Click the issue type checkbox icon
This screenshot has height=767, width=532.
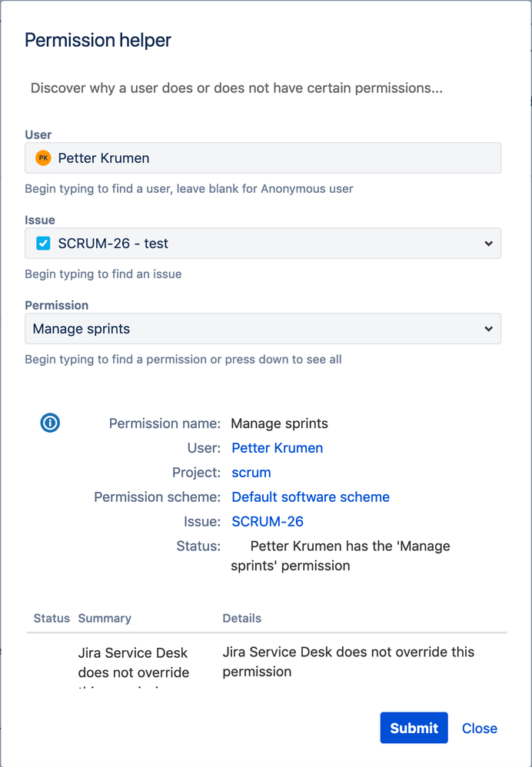(43, 244)
